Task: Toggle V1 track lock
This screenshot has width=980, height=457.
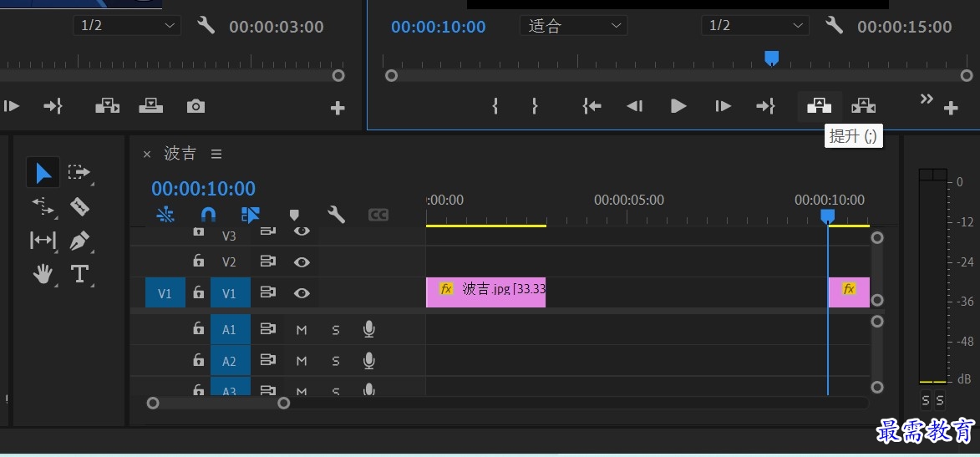Action: pyautogui.click(x=199, y=292)
